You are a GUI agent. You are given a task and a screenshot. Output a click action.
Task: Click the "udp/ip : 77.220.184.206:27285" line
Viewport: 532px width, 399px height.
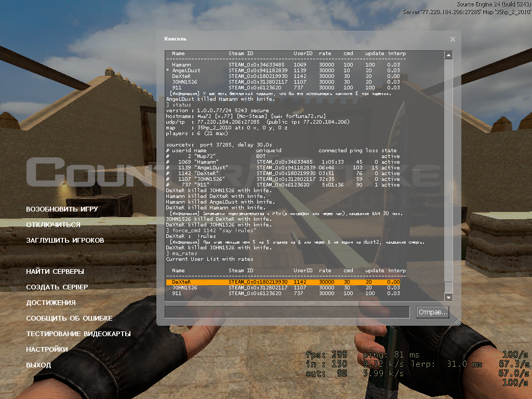258,122
